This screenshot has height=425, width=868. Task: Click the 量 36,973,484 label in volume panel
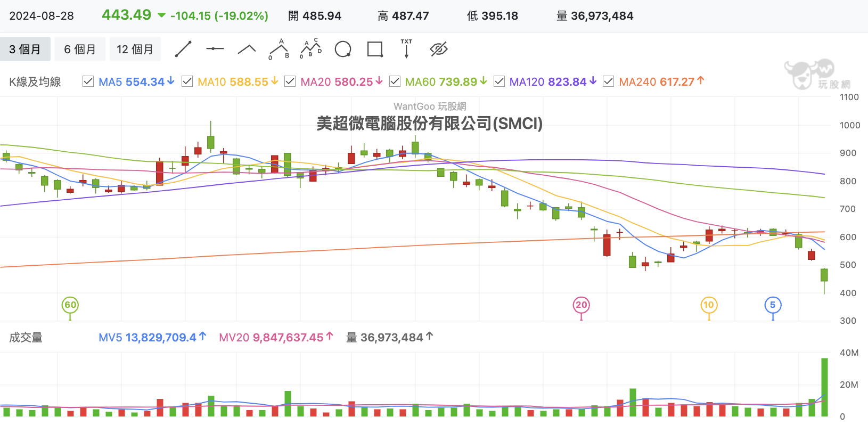click(x=390, y=338)
